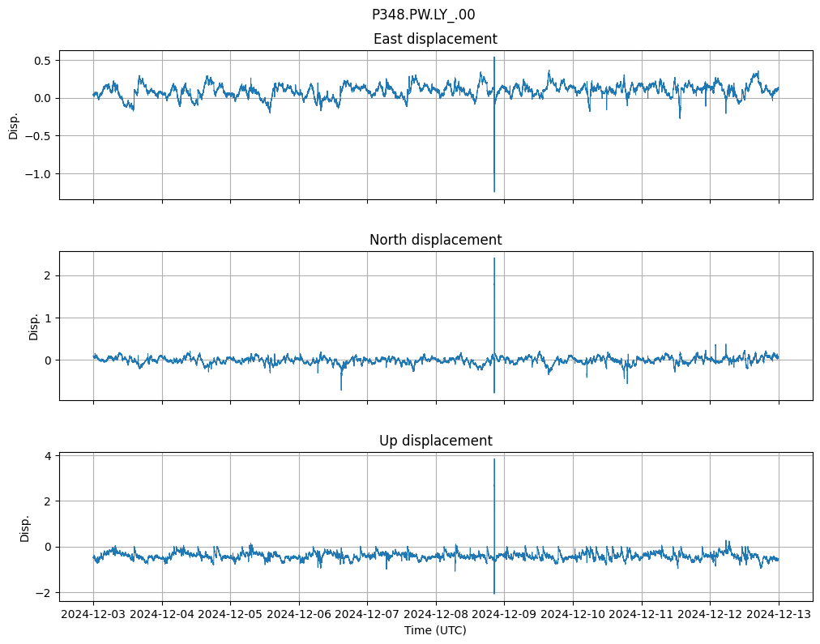Select the North displacement subplot title
The height and width of the screenshot is (644, 820).
coord(435,240)
